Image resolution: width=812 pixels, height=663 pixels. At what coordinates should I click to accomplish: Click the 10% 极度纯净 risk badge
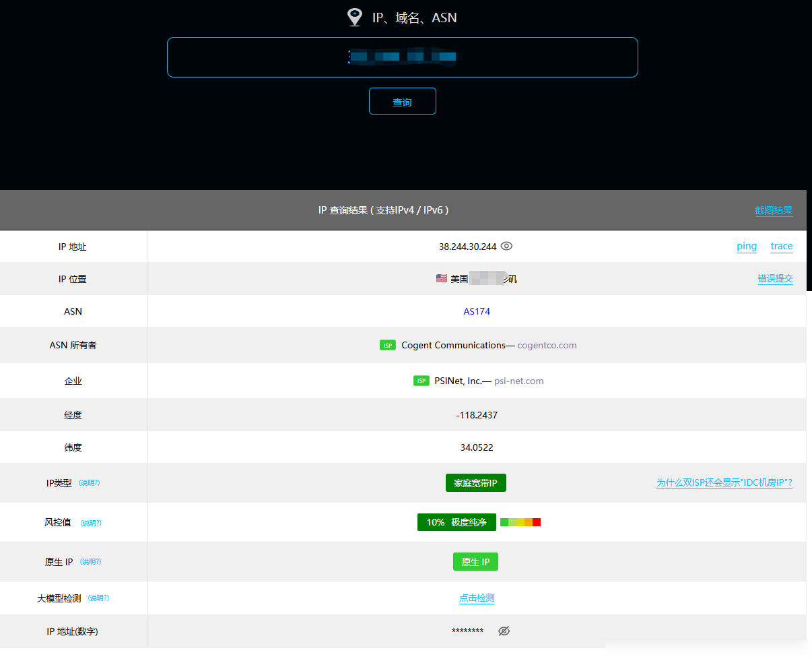[456, 522]
